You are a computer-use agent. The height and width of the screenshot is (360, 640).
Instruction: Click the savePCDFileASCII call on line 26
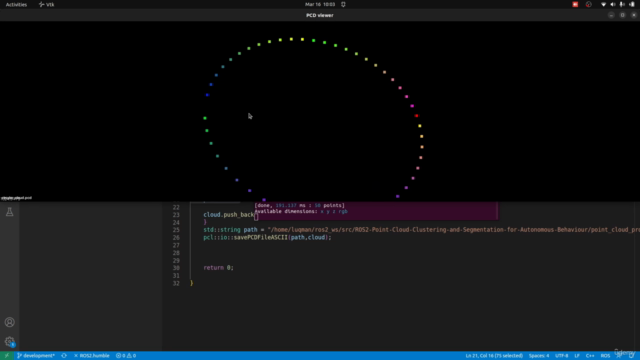267,238
